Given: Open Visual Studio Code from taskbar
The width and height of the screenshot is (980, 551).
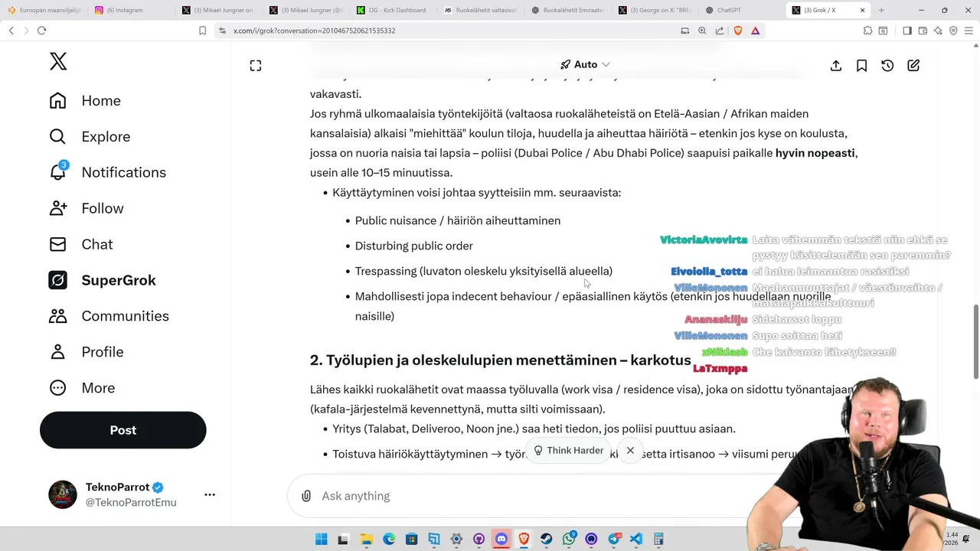Looking at the screenshot, I should [636, 539].
